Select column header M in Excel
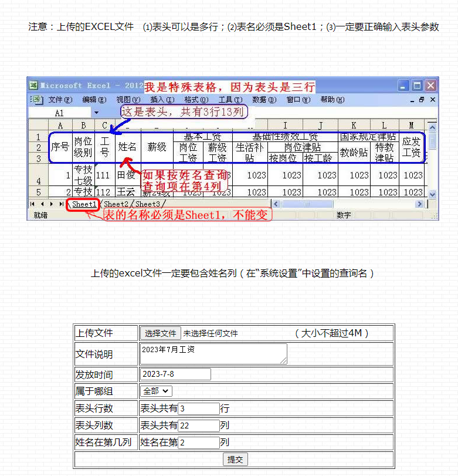458x476 pixels. point(412,126)
